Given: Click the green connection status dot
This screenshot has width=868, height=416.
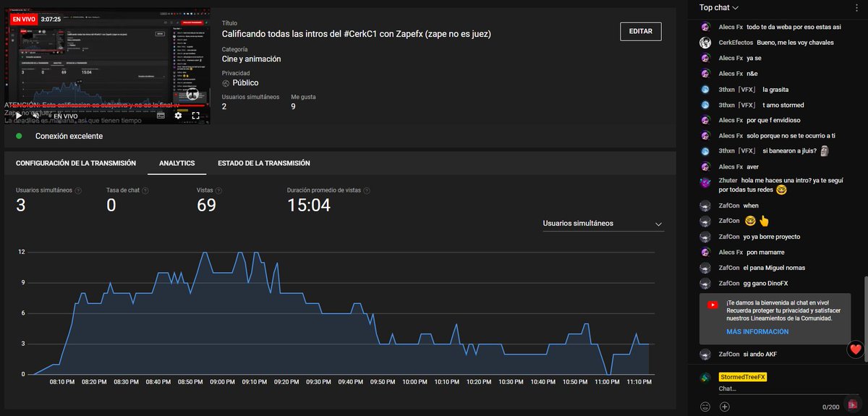Looking at the screenshot, I should [x=19, y=136].
